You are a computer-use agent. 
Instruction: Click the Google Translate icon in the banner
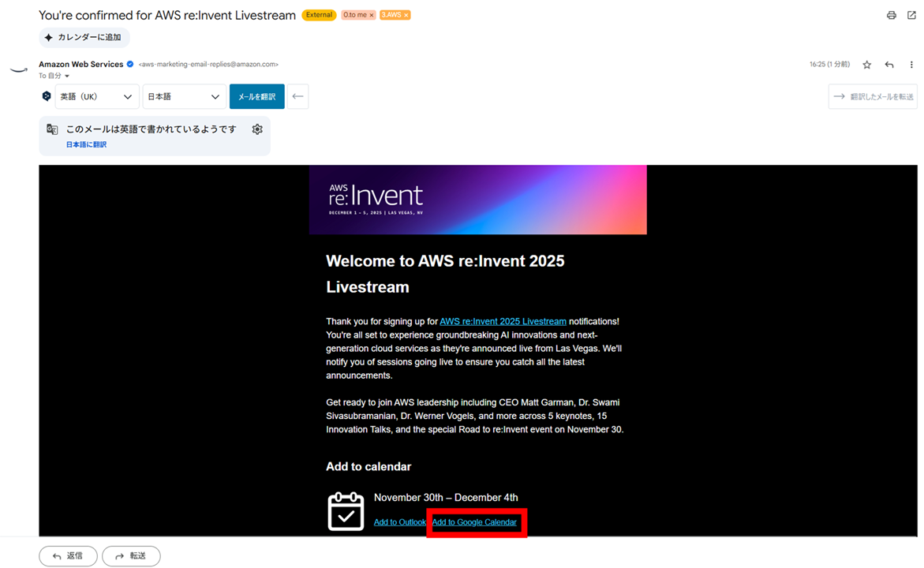52,129
